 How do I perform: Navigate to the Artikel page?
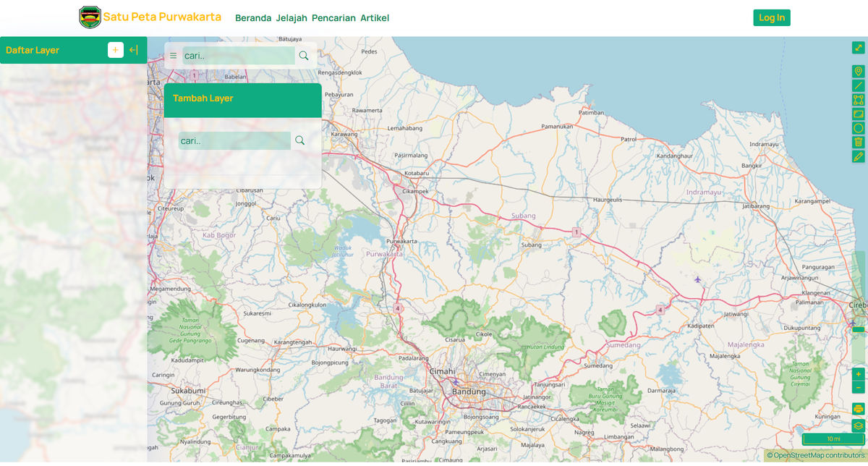point(375,18)
